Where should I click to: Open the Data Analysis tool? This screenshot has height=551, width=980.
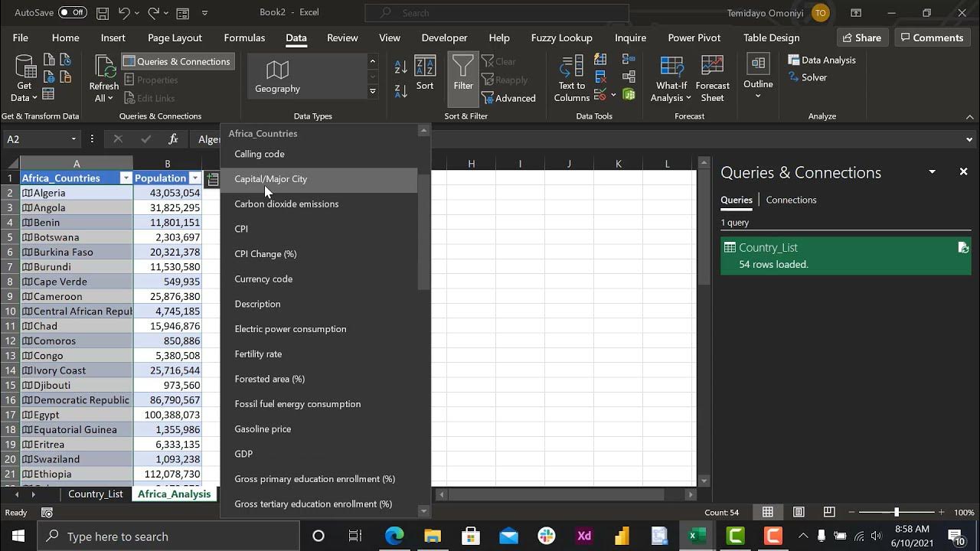pyautogui.click(x=822, y=60)
